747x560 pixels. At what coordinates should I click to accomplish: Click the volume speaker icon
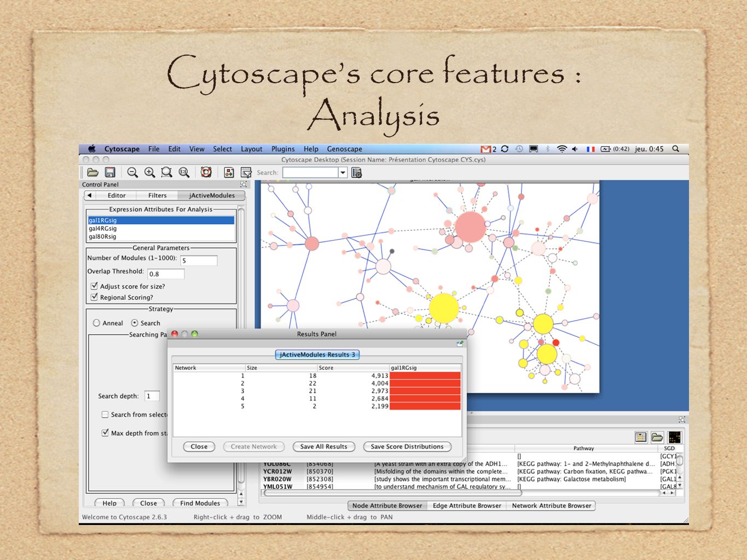coord(575,149)
